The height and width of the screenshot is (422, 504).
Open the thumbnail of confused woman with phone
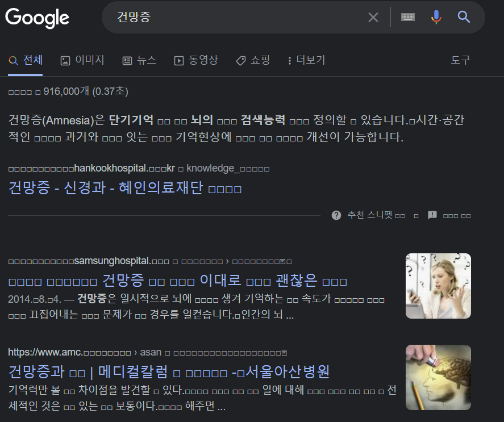point(438,286)
